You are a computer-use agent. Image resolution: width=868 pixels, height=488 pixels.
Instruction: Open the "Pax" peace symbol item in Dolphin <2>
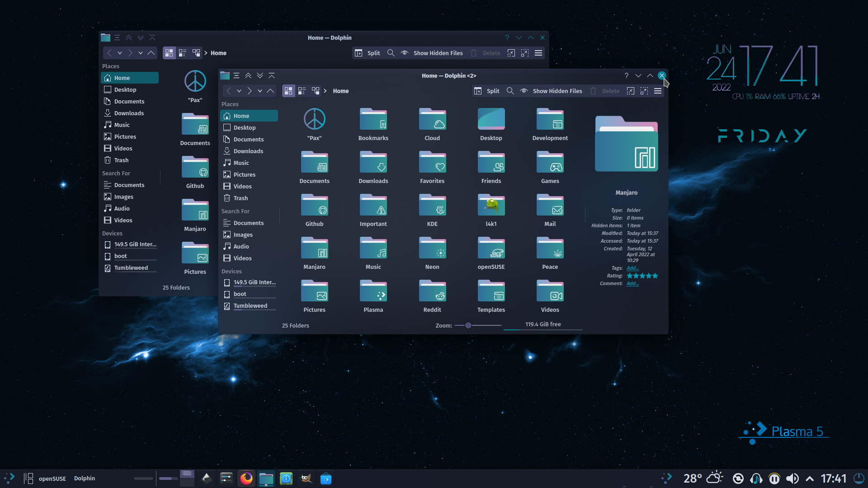click(315, 125)
